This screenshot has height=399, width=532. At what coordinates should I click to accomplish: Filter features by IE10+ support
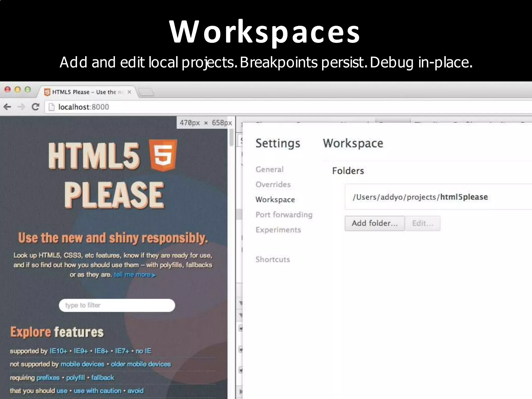[58, 351]
